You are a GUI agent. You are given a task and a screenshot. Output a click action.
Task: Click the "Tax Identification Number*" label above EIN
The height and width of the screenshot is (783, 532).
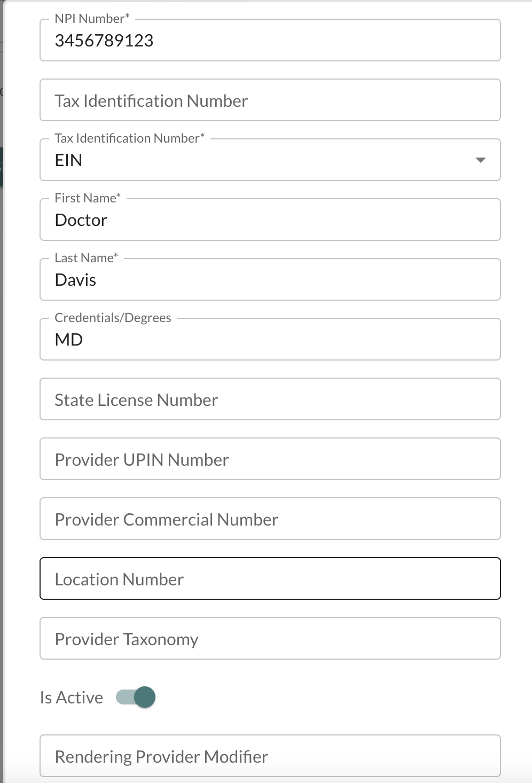[x=129, y=138]
